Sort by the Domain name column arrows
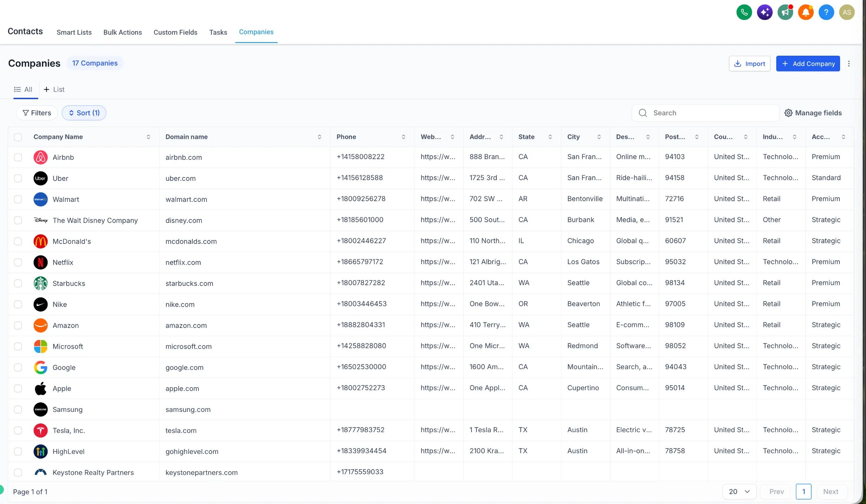Screen dimensions: 866x504 point(319,137)
